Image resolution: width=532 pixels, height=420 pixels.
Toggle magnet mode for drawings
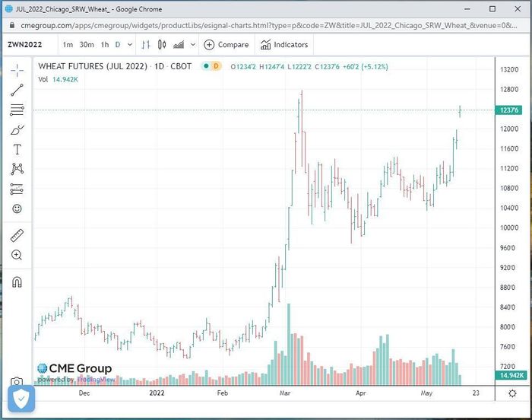click(17, 282)
